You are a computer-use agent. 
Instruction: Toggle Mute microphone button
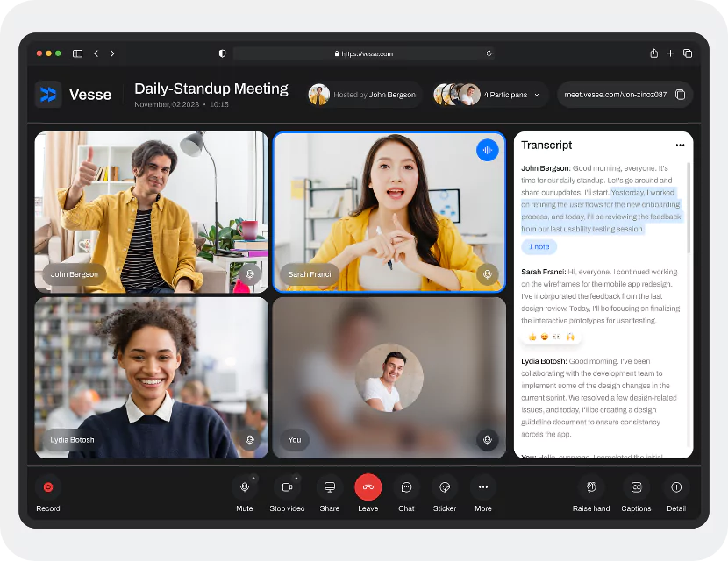pos(245,487)
